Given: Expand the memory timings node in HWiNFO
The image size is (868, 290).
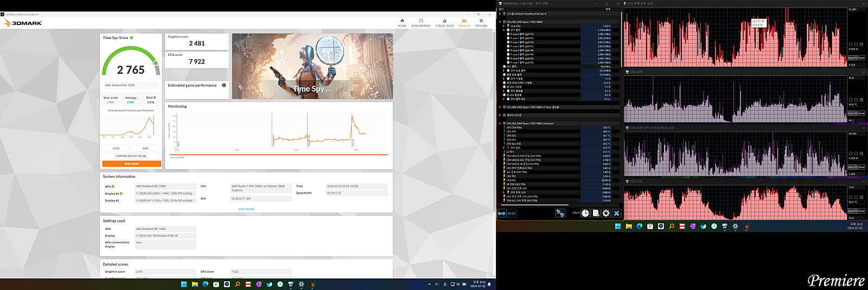Looking at the screenshot, I should coord(500,115).
